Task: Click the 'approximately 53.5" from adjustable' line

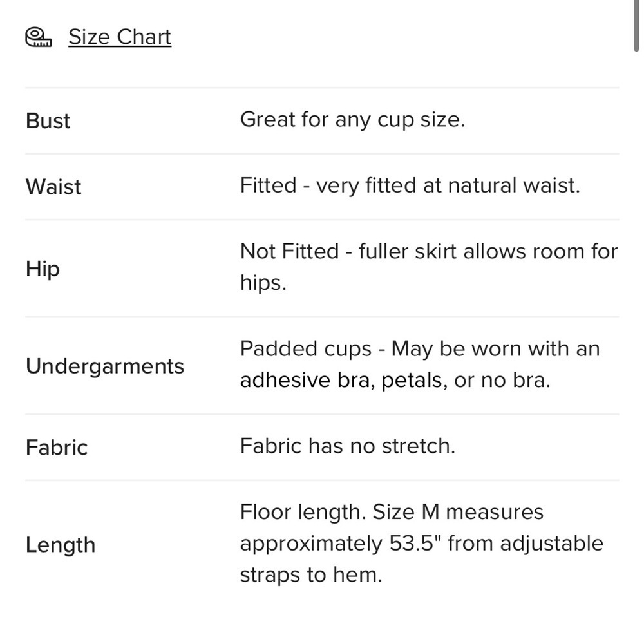Action: [x=421, y=544]
